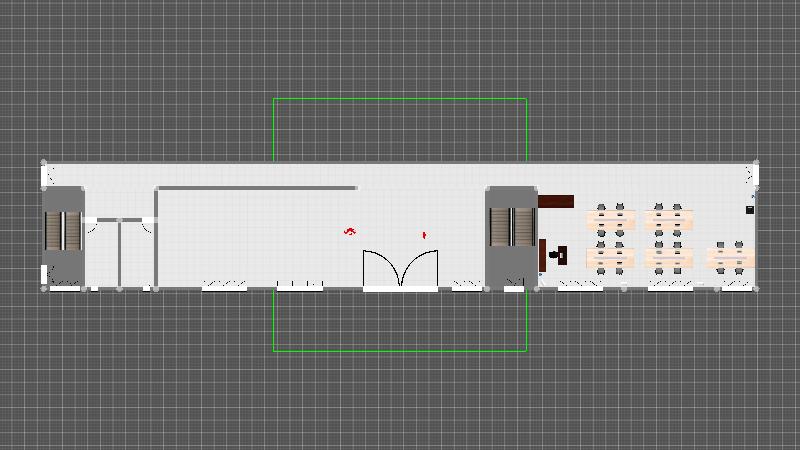The width and height of the screenshot is (800, 450).
Task: Select the top-middle desk cluster
Action: (x=669, y=218)
